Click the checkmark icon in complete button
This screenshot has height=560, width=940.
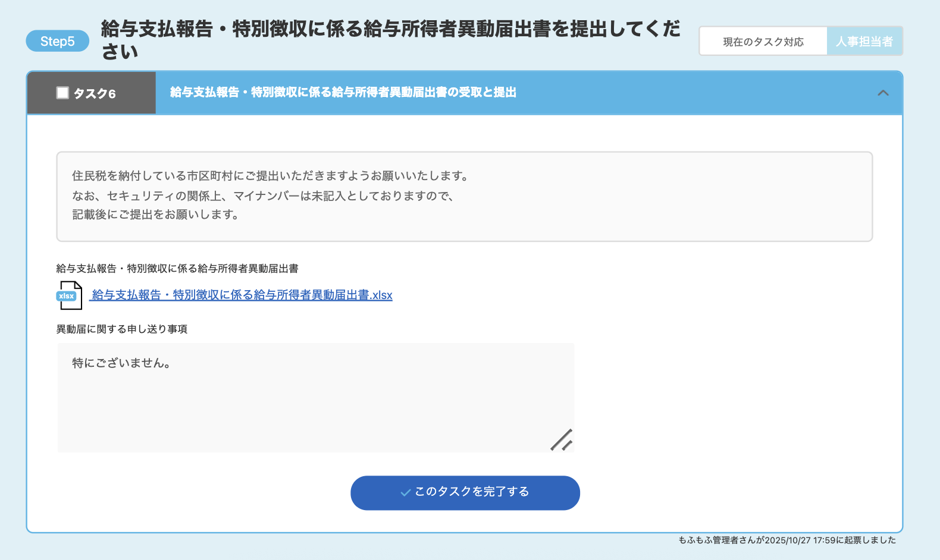[x=406, y=493]
